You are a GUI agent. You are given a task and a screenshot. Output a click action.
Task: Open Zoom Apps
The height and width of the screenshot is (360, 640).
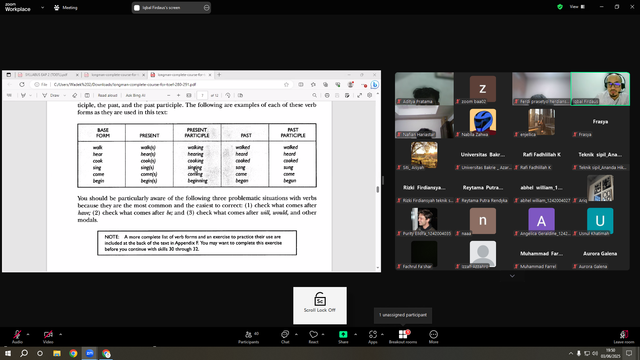[373, 336]
